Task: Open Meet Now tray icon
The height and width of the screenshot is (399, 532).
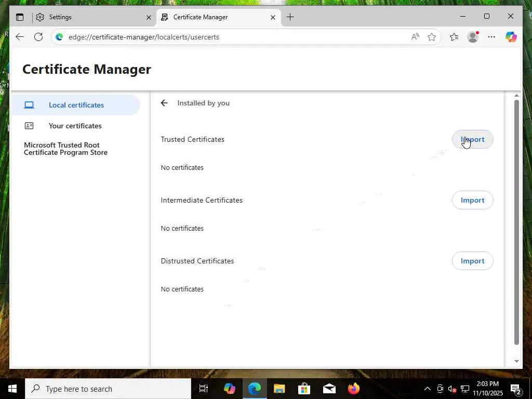Action: coord(440,389)
